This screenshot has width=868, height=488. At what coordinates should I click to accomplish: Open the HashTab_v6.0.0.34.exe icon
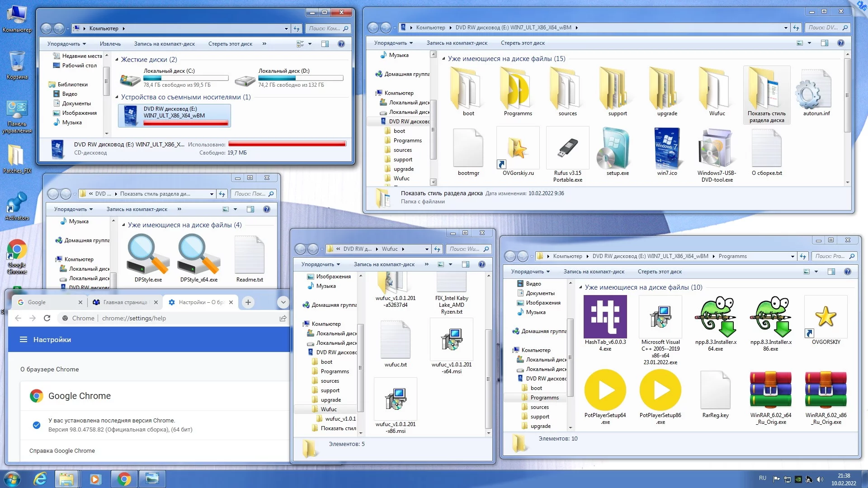point(605,317)
